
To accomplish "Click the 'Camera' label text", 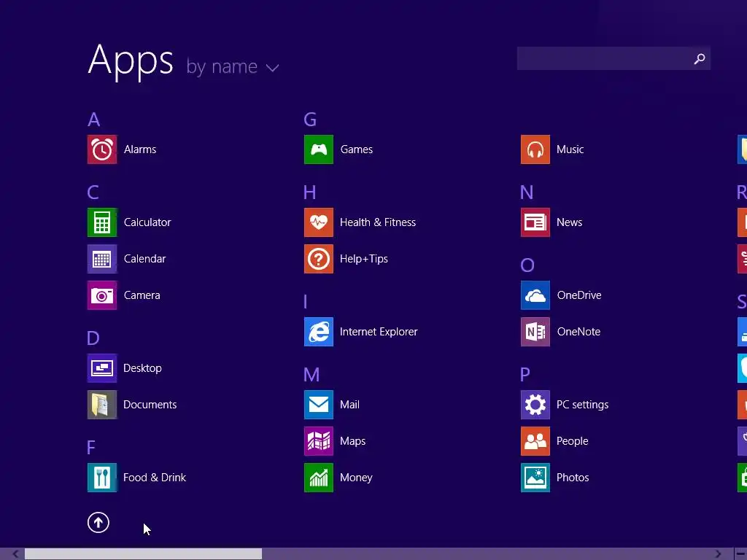I will pos(142,295).
